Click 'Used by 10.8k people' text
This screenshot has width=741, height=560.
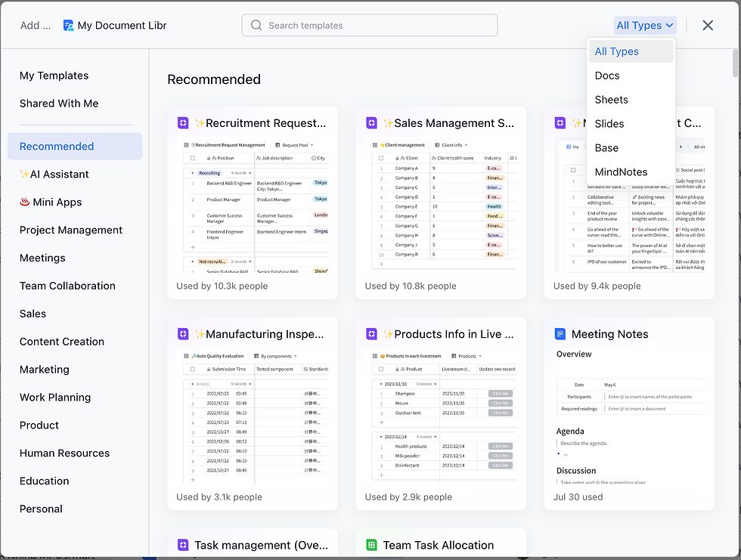(411, 286)
